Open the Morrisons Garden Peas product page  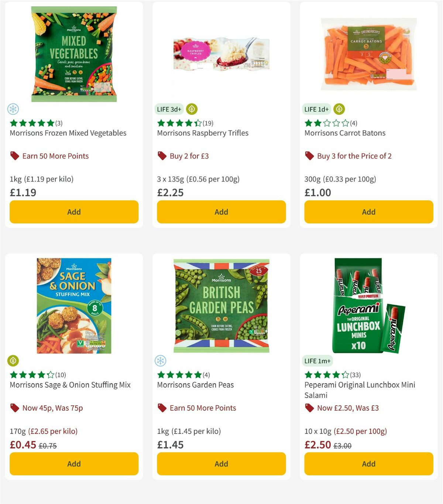[195, 385]
